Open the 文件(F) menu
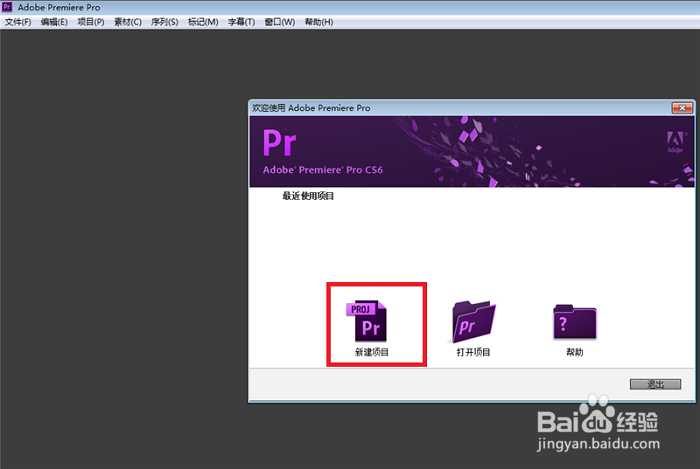Viewport: 700px width, 469px height. pos(18,22)
